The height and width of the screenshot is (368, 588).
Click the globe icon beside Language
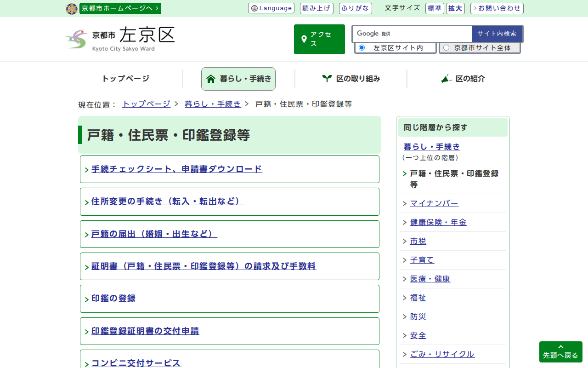254,9
